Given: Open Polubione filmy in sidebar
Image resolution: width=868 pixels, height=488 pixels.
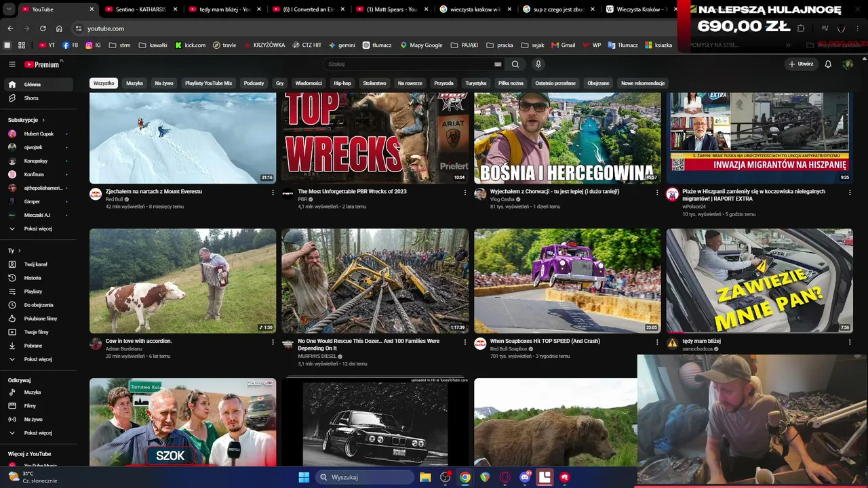Looking at the screenshot, I should [38, 319].
